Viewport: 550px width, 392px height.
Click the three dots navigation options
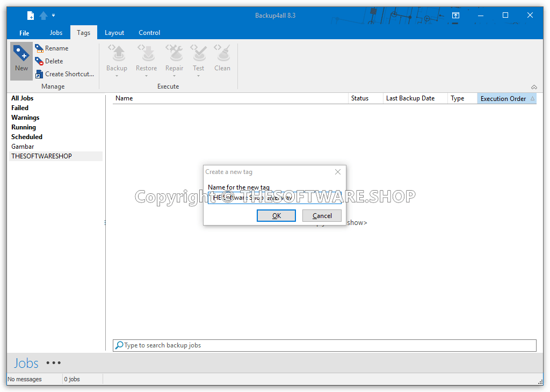coord(54,363)
